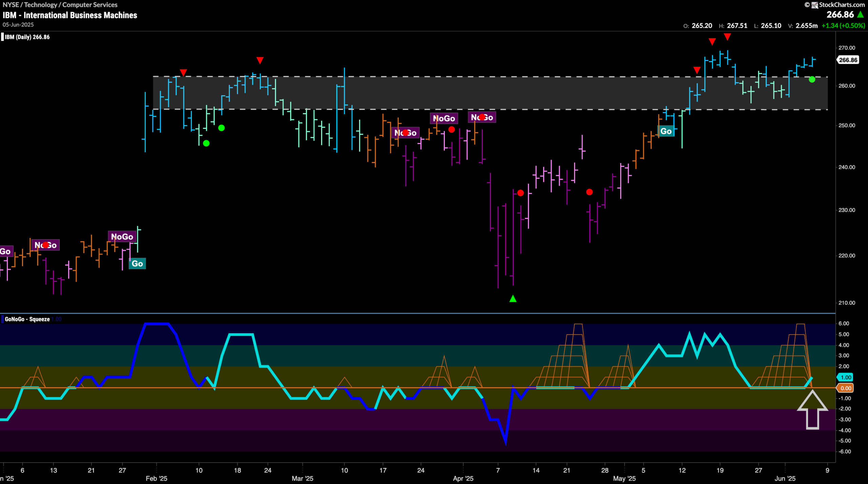Click the cyan 1.00 oscillator value tag

click(x=845, y=377)
